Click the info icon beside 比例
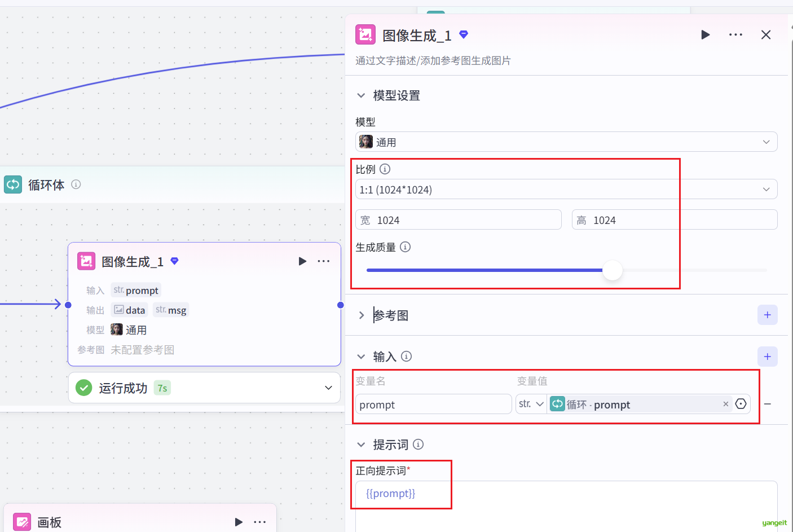 [x=385, y=169]
